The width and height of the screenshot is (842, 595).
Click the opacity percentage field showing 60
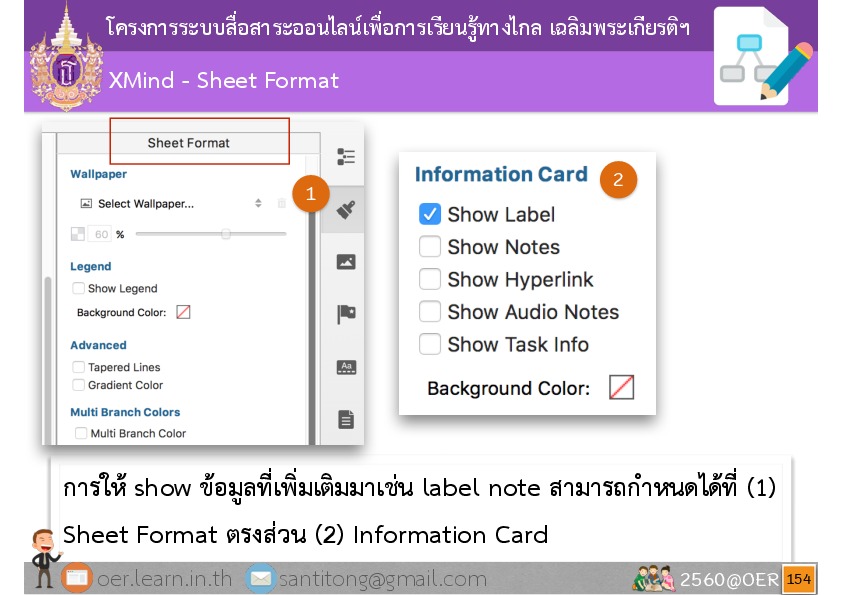pos(100,234)
